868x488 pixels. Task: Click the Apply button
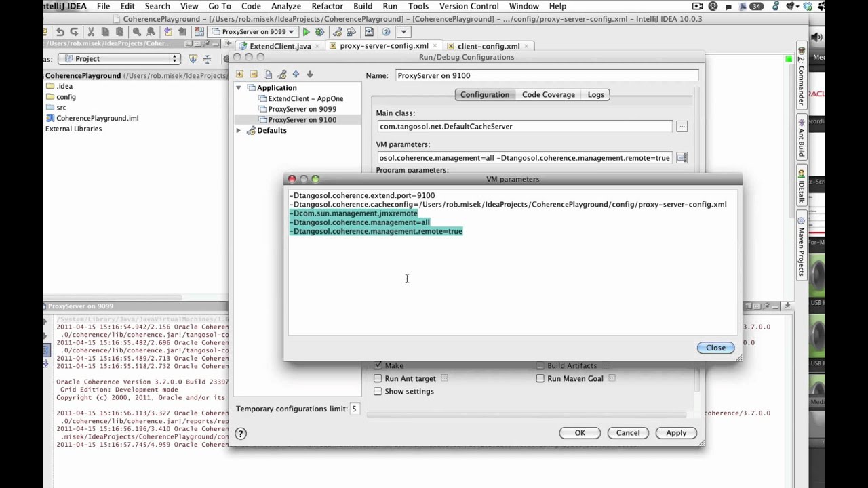click(676, 433)
